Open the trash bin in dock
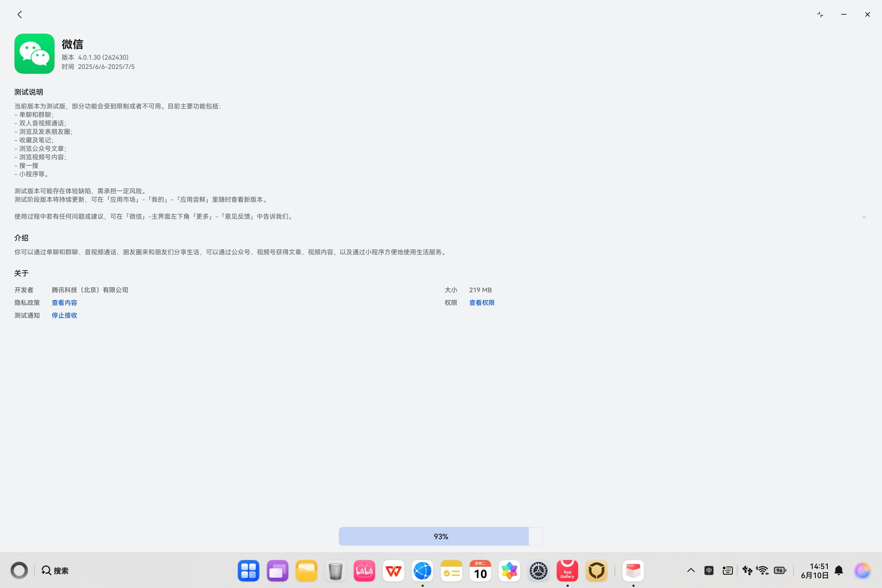Screen dimensions: 882x588 click(x=335, y=571)
